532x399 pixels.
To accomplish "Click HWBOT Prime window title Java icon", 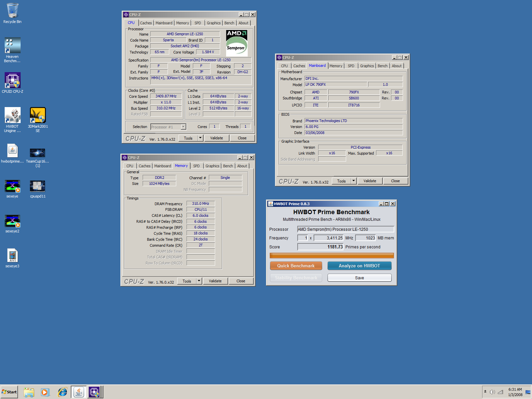I will [271, 204].
